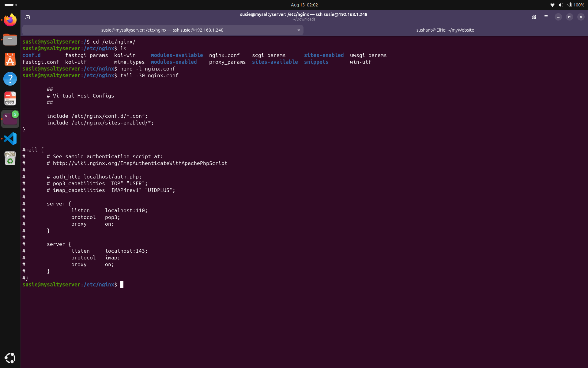
Task: Click the 'tail -30 nginx.conf' command
Action: pyautogui.click(x=149, y=75)
